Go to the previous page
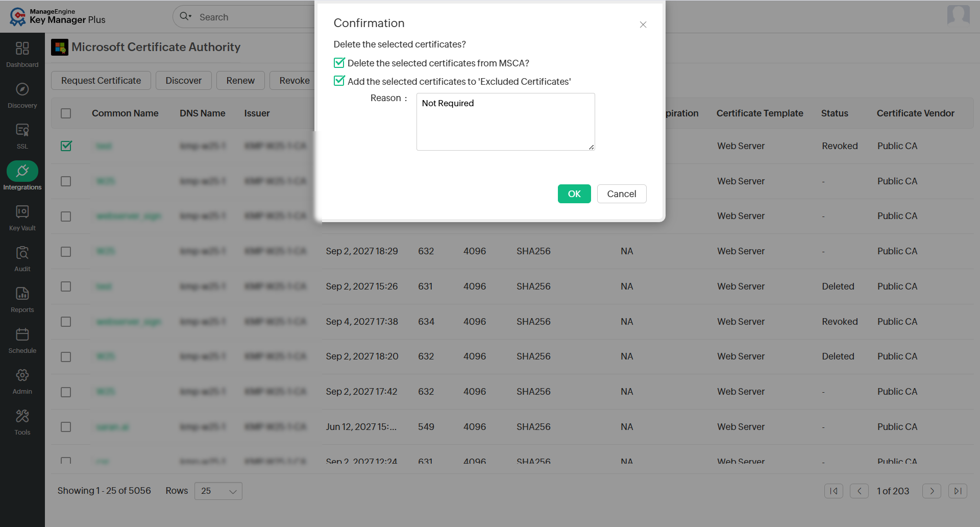The height and width of the screenshot is (527, 980). point(859,491)
